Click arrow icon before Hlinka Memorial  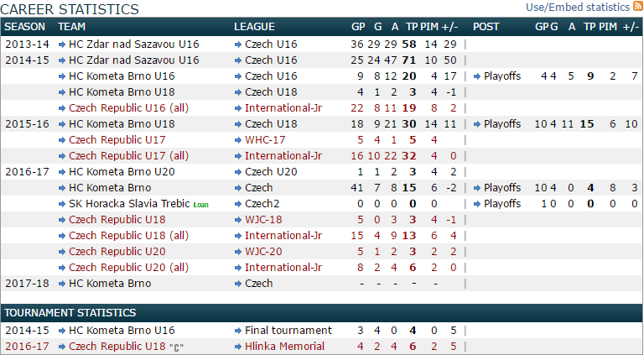238,346
